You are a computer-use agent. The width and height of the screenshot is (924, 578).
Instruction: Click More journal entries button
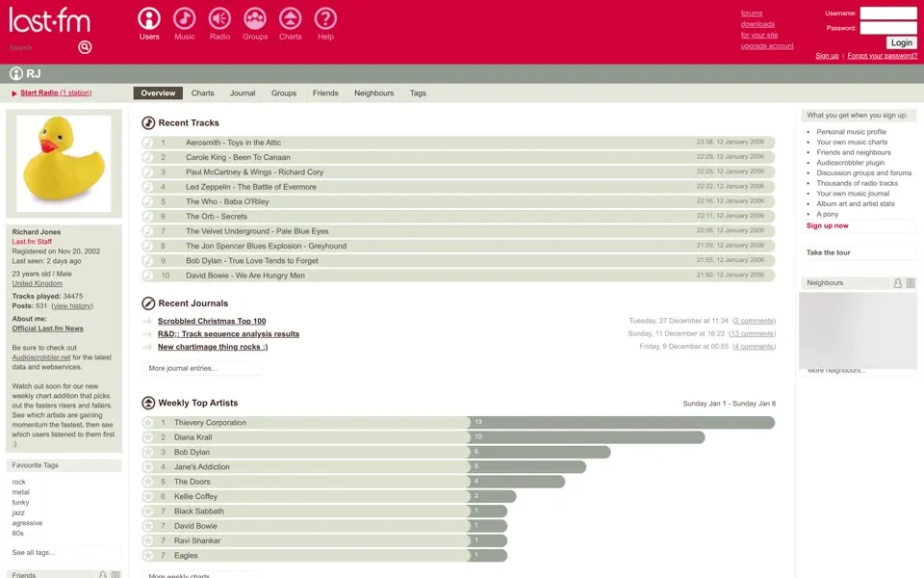point(201,368)
